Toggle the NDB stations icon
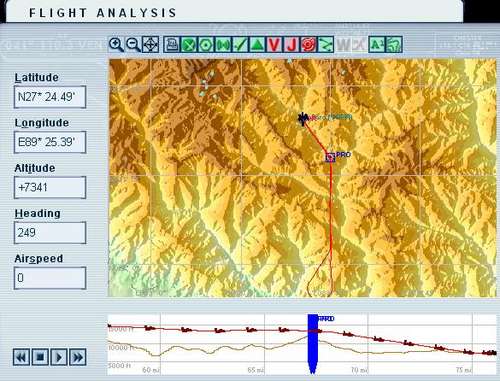Image resolution: width=500 pixels, height=381 pixels. 223,44
